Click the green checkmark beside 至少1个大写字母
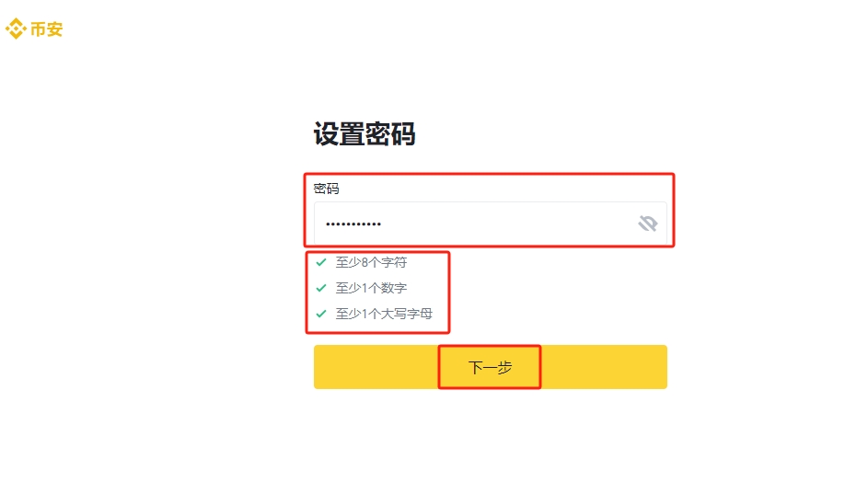The image size is (868, 493). point(321,314)
